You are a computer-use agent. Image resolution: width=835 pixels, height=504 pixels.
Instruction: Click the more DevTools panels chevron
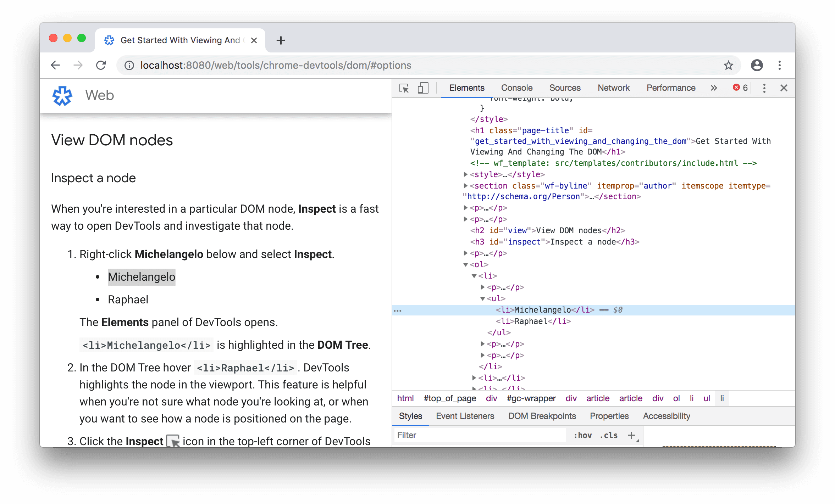[x=713, y=88]
